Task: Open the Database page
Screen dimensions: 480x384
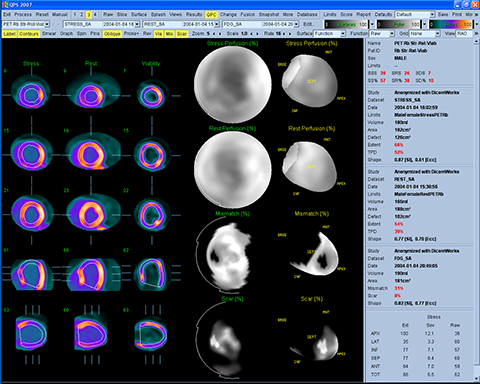Action: coord(307,15)
